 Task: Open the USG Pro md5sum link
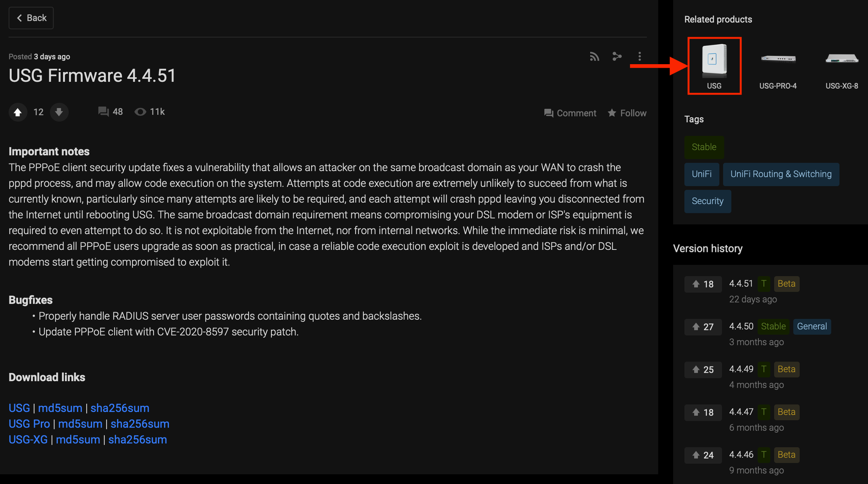pos(80,424)
